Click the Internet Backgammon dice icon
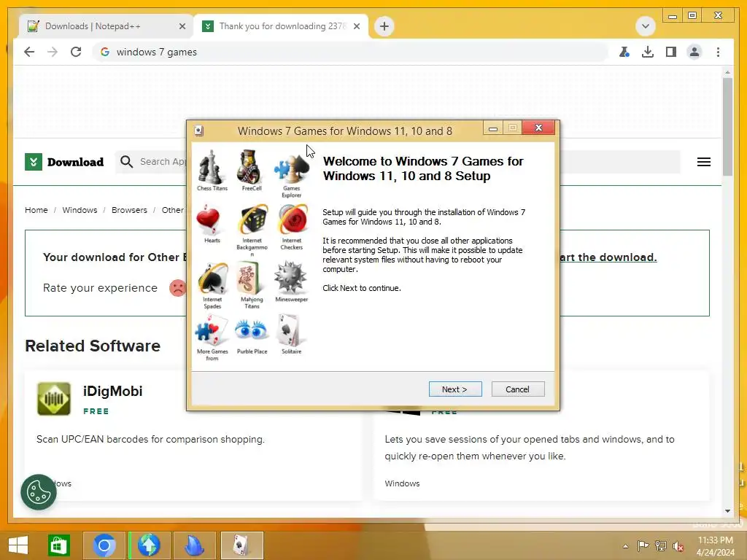Viewport: 747px width, 560px height. tap(252, 220)
